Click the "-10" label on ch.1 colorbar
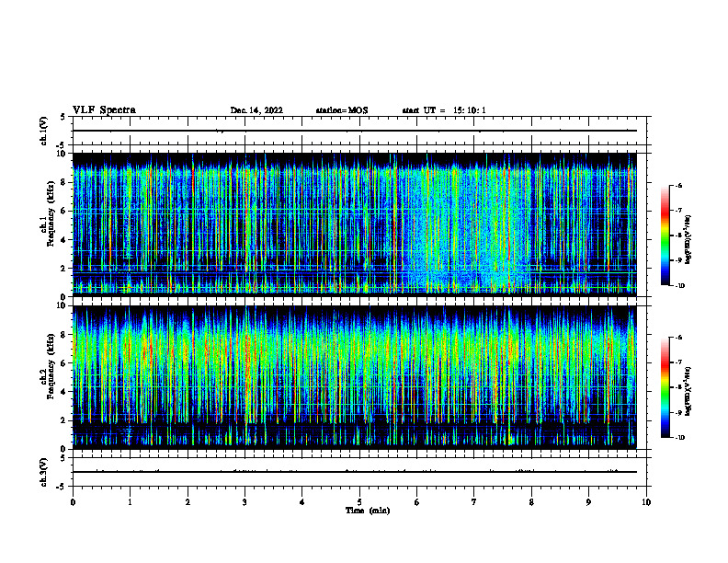The image size is (728, 563). [678, 286]
